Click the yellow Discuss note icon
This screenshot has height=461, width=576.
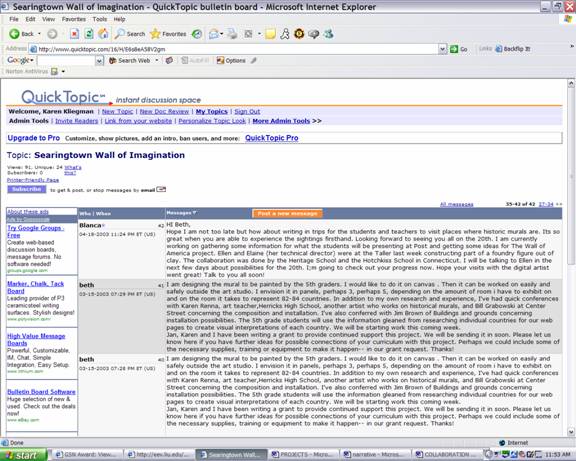click(270, 34)
